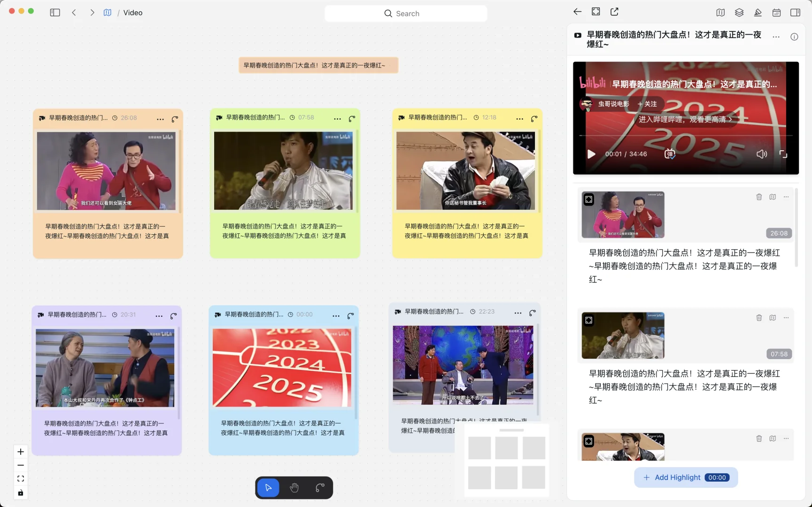Zoom out on the canvas
Viewport: 812px width, 507px height.
click(21, 465)
